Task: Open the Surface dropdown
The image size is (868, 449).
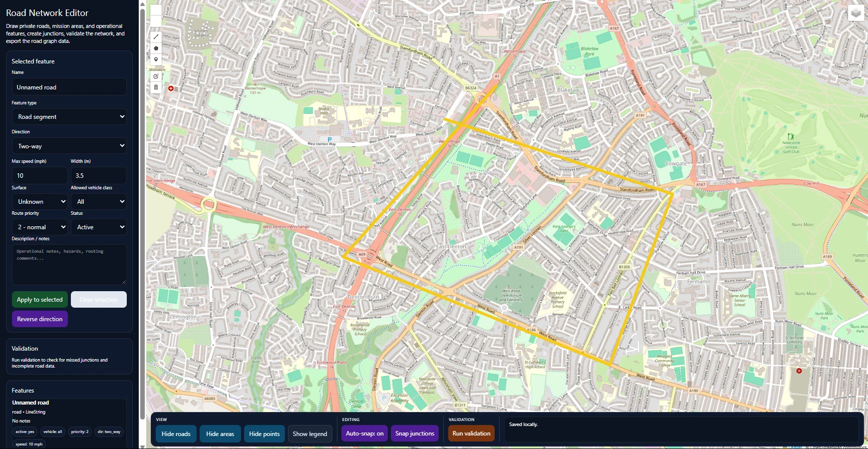Action: (39, 201)
